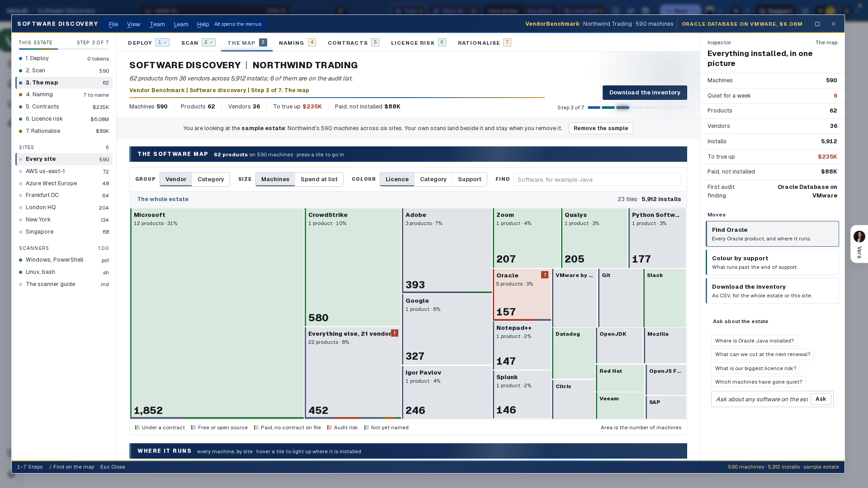
Task: Group the map by Category
Action: click(211, 179)
